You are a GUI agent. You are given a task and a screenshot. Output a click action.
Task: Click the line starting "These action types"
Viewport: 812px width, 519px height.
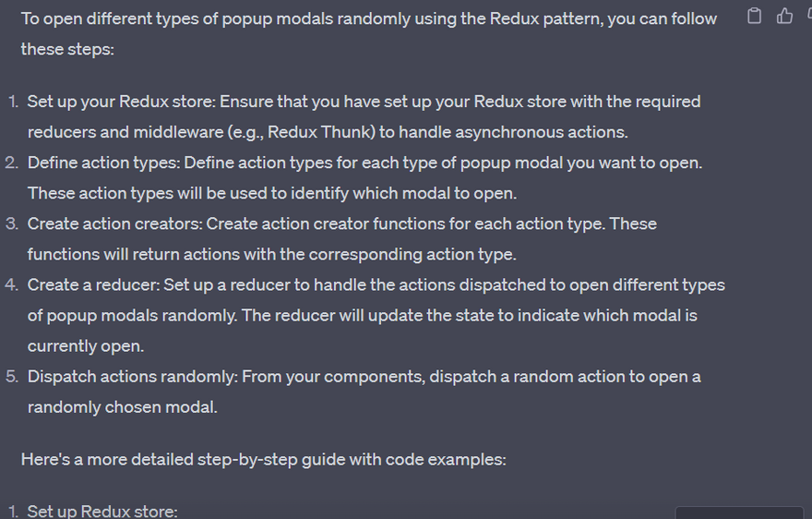click(272, 193)
